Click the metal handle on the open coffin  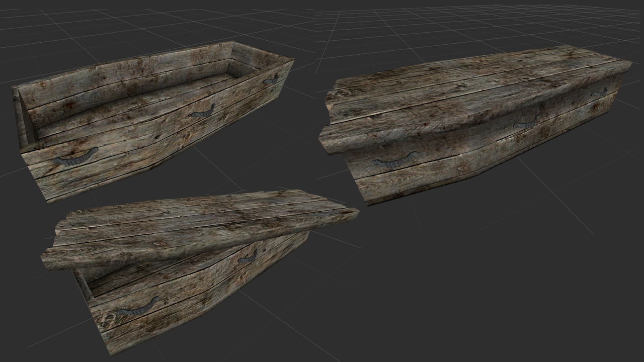click(75, 158)
